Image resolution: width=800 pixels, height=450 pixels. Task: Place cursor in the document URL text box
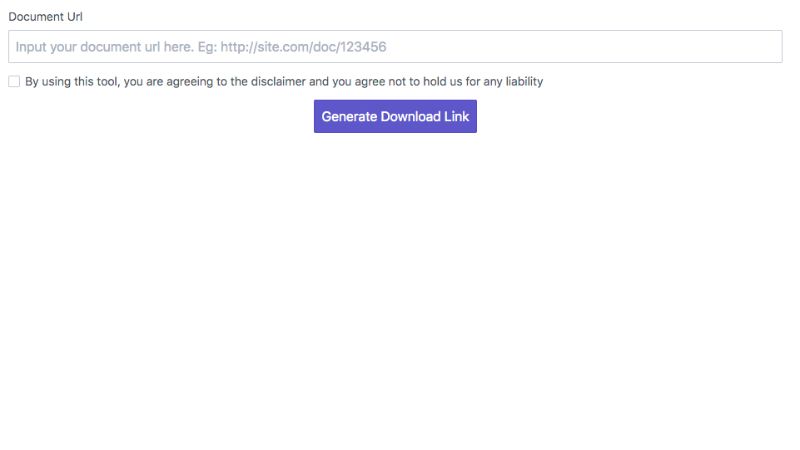pyautogui.click(x=395, y=46)
